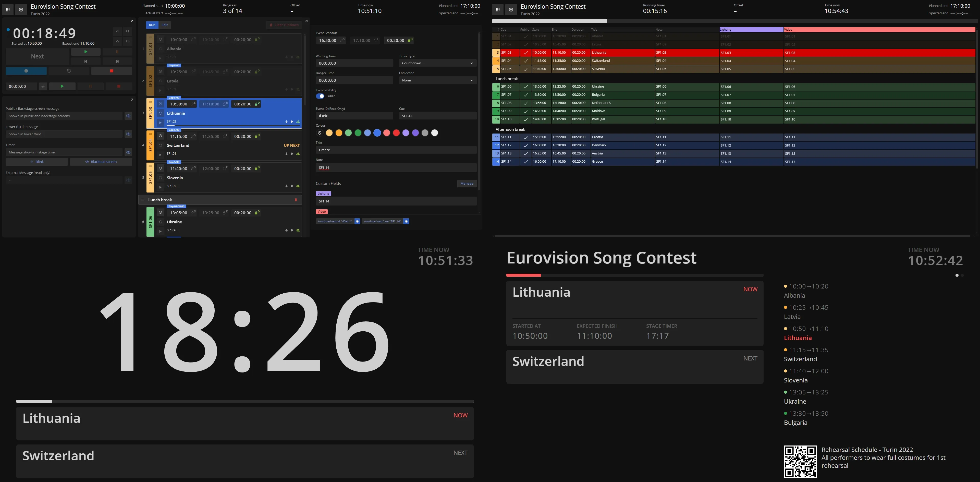
Task: Jump to previous event with skip-back icon
Action: pos(85,61)
